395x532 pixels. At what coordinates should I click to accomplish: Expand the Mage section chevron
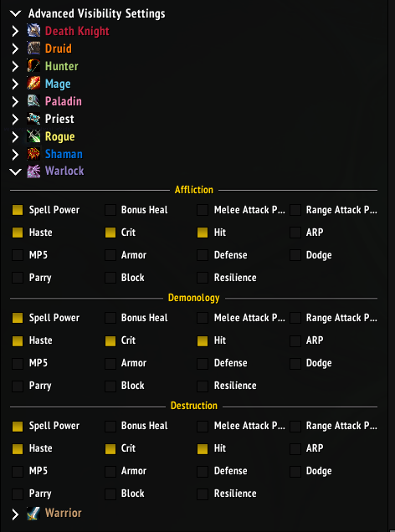pyautogui.click(x=15, y=84)
